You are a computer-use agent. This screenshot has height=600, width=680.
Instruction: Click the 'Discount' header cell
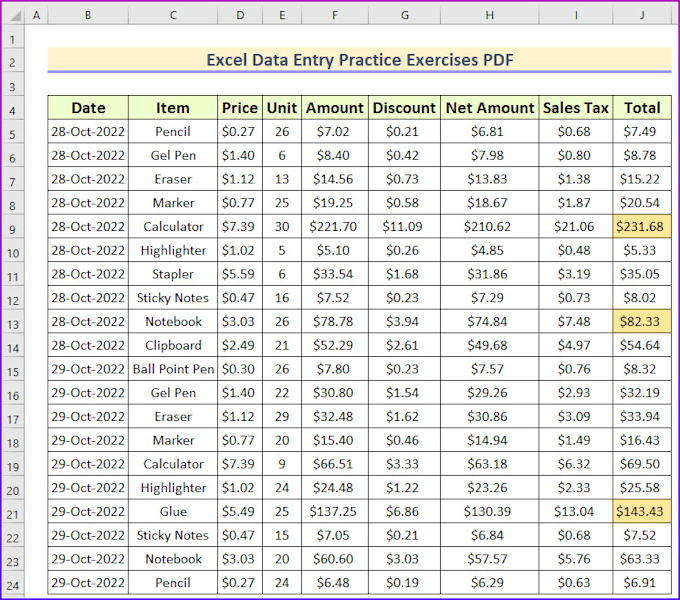[x=404, y=108]
